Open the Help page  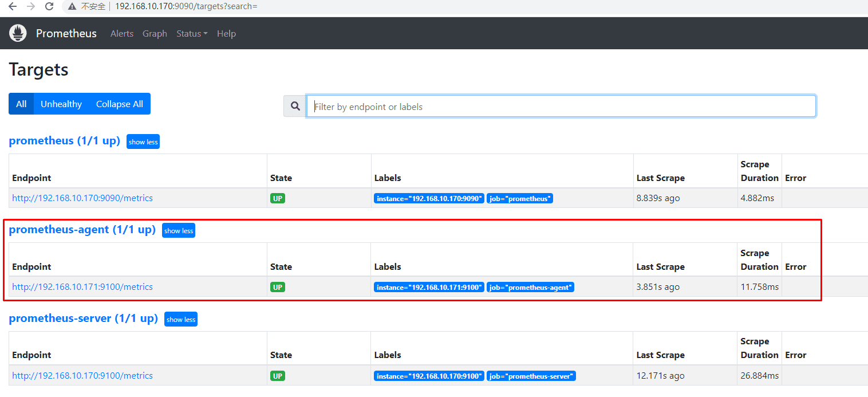226,33
